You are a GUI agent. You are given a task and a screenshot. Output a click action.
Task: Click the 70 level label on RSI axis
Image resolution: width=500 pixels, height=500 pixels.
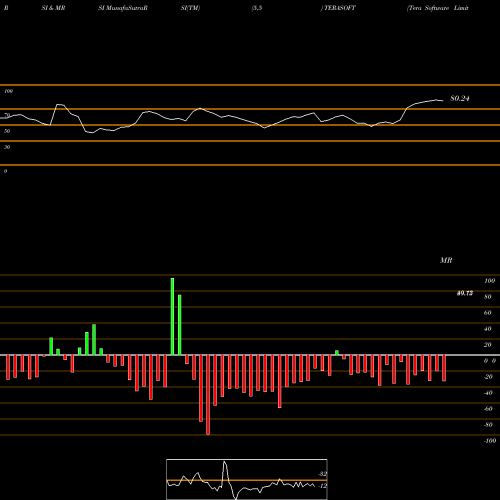click(7, 115)
